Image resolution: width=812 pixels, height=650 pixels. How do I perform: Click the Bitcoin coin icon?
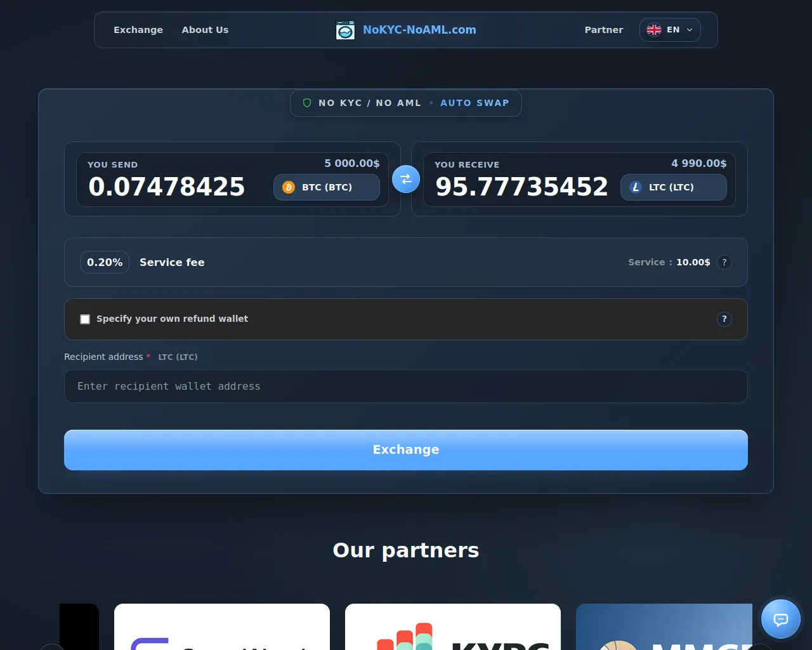[x=289, y=187]
